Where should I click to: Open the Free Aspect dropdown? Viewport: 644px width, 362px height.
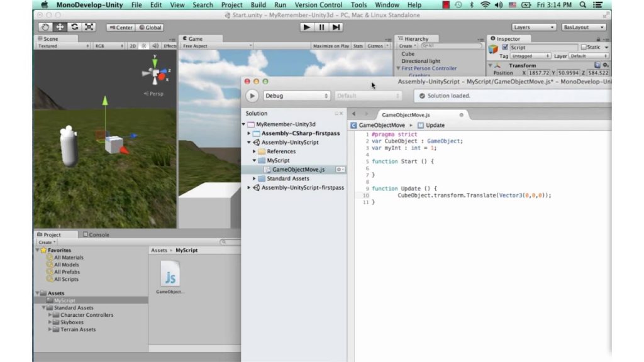pyautogui.click(x=217, y=46)
